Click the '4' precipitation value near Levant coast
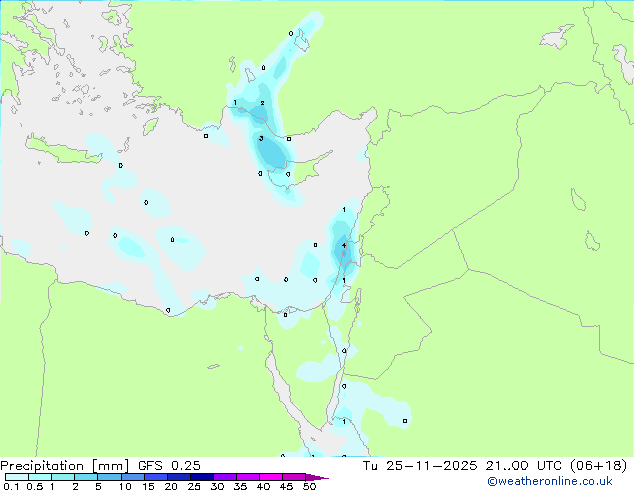 pos(344,245)
